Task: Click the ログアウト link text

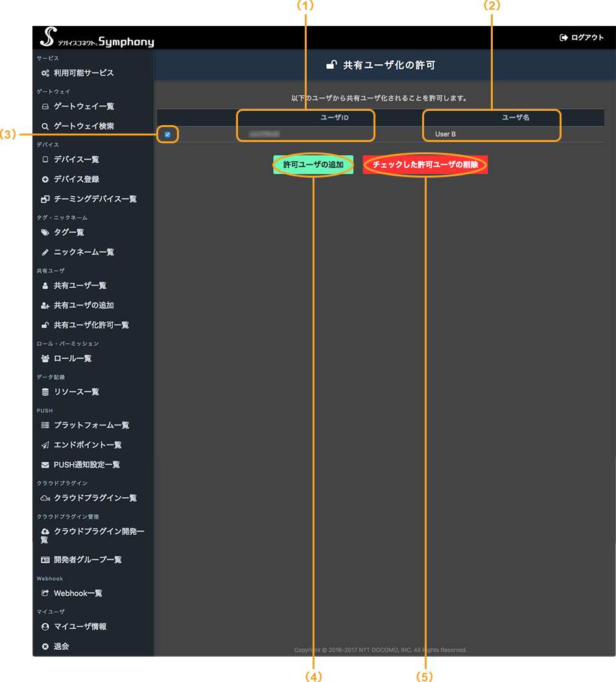Action: [x=587, y=38]
